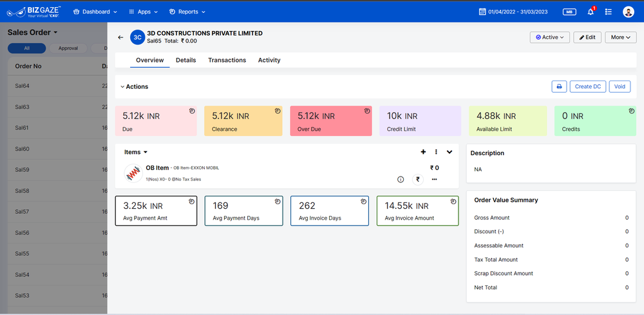Click the Edit button
644x315 pixels.
click(x=587, y=37)
